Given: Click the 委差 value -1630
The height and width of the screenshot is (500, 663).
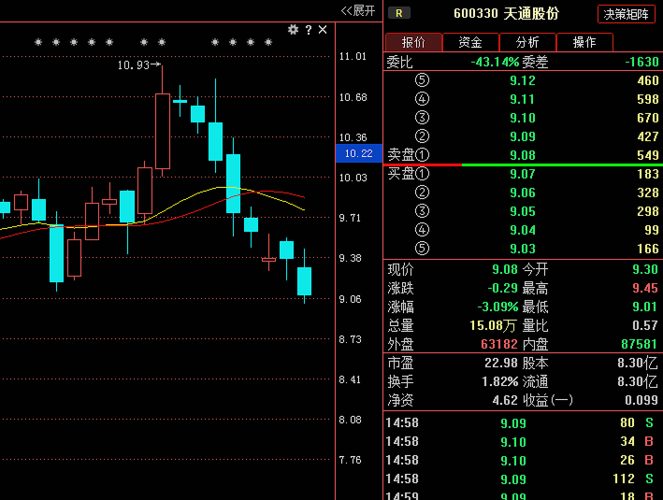Looking at the screenshot, I should coord(642,62).
